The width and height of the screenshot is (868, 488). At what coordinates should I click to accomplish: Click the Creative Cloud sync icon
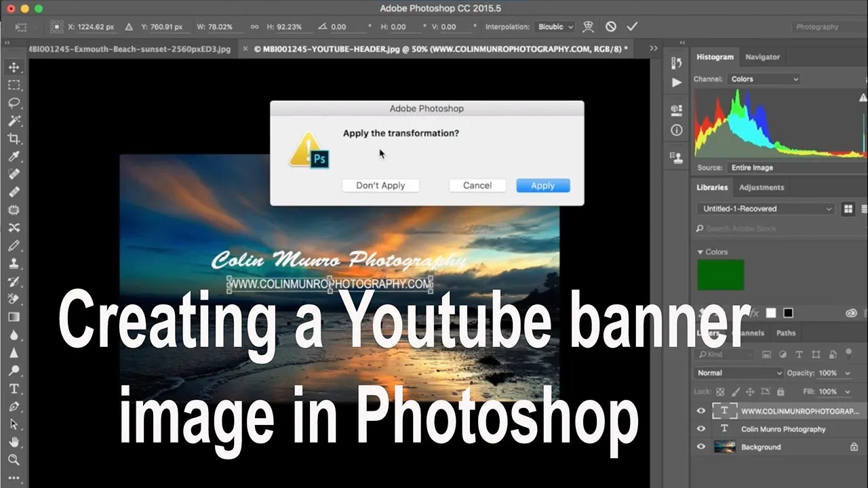point(852,313)
